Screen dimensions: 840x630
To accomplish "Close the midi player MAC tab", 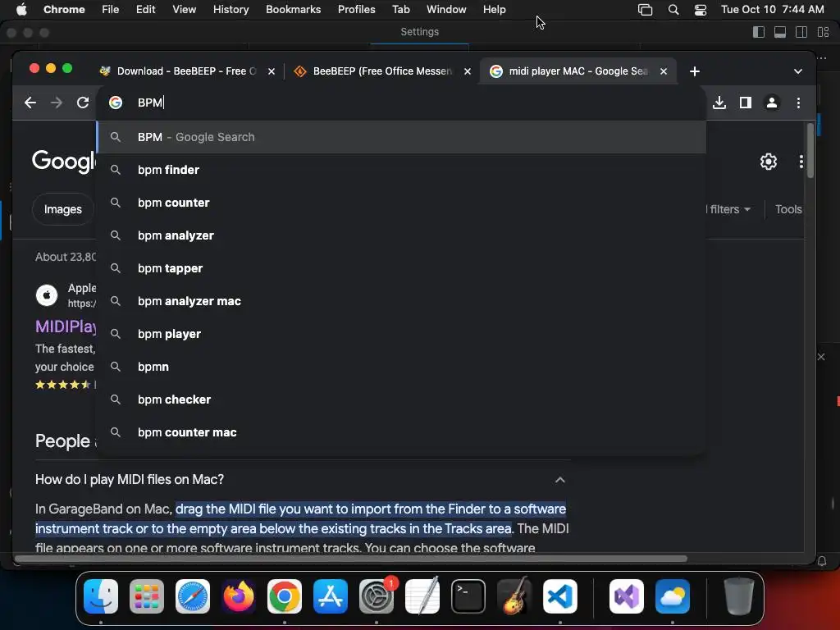I will 663,71.
